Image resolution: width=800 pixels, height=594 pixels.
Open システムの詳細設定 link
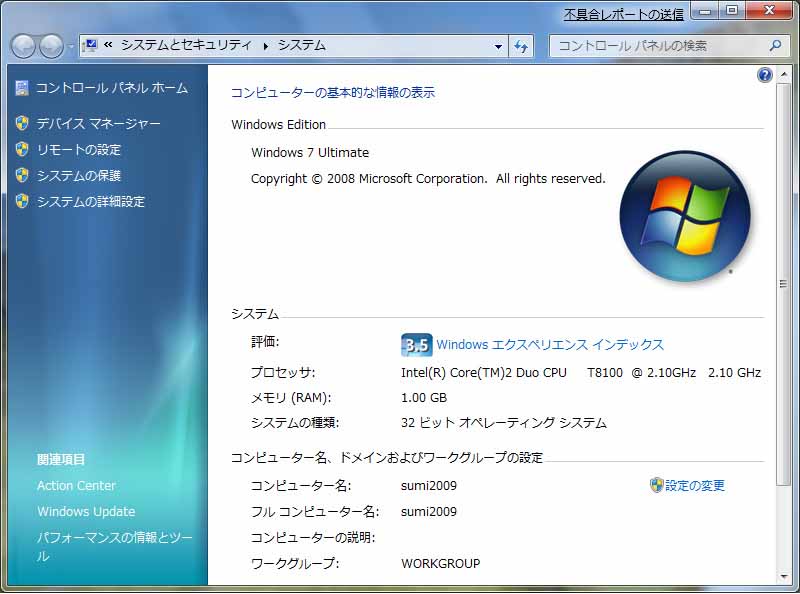[x=91, y=202]
